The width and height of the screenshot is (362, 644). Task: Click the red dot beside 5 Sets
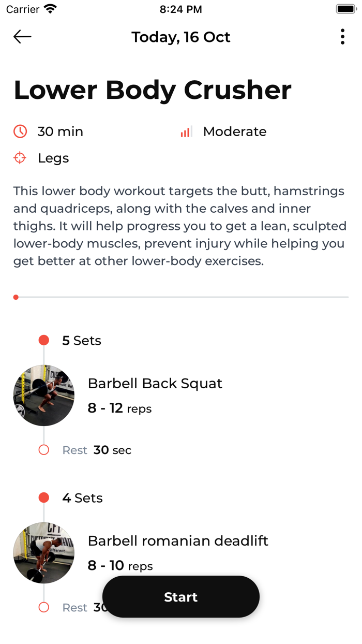click(43, 340)
